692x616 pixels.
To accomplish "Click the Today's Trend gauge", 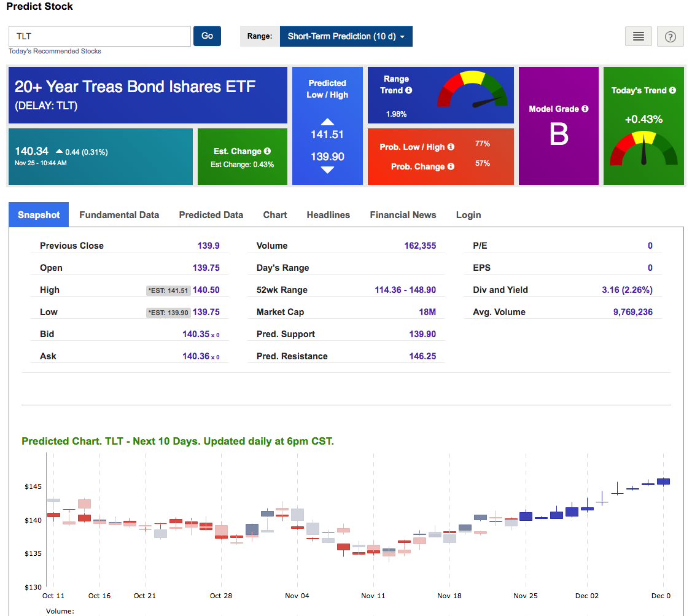I will [643, 149].
